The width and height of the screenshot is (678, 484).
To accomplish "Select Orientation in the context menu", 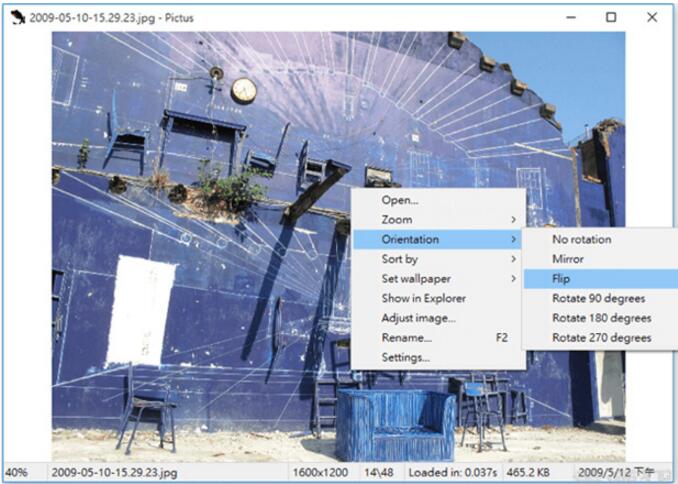I will (x=410, y=239).
